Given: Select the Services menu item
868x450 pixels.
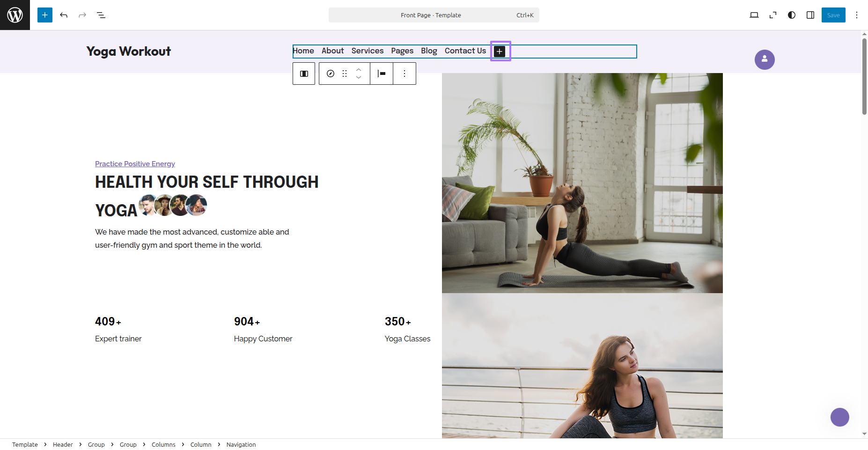Looking at the screenshot, I should tap(368, 51).
